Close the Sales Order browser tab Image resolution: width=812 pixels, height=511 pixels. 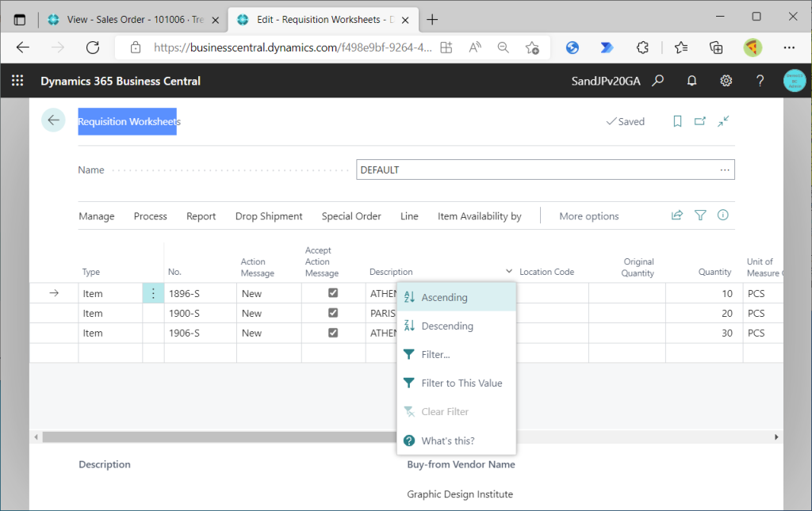tap(216, 20)
